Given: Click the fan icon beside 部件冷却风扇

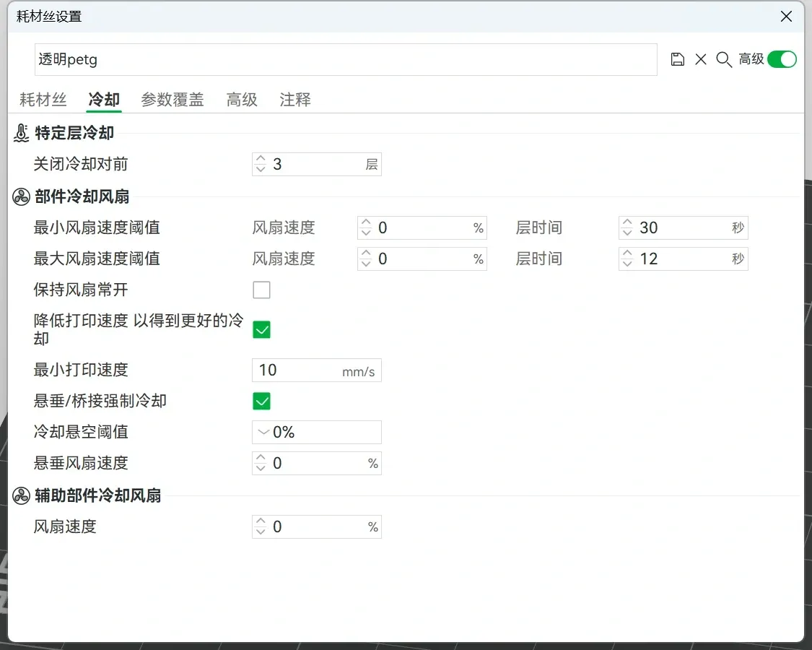Looking at the screenshot, I should point(22,196).
